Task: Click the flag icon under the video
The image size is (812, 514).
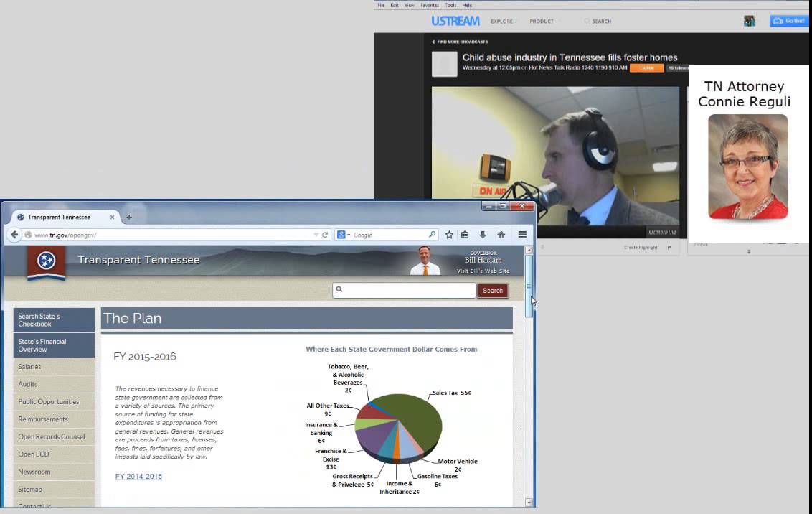Action: (669, 248)
